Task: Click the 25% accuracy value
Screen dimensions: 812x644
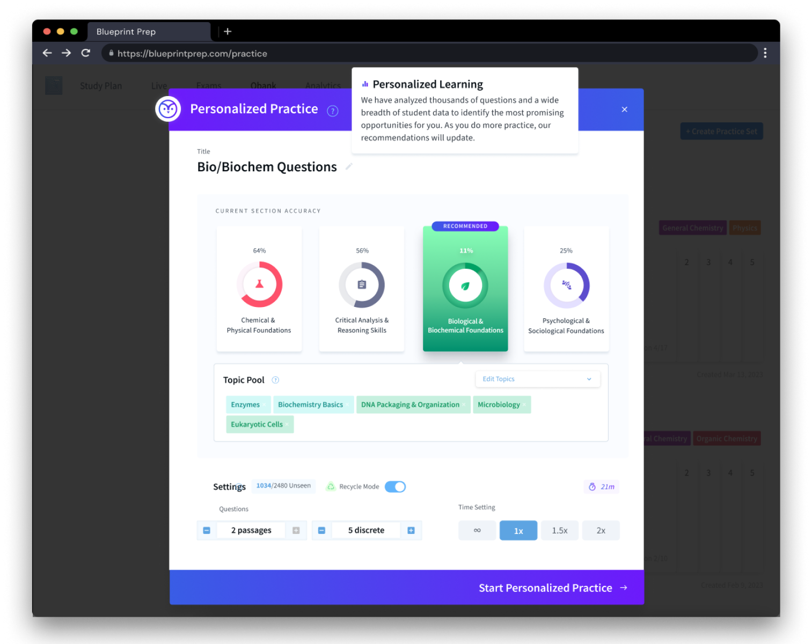Action: pyautogui.click(x=566, y=251)
